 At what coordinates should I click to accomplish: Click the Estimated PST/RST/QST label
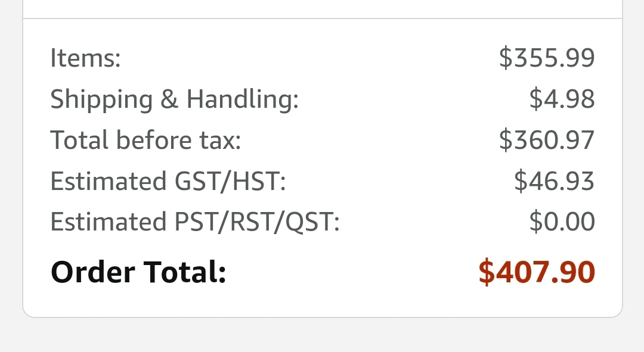coord(195,222)
